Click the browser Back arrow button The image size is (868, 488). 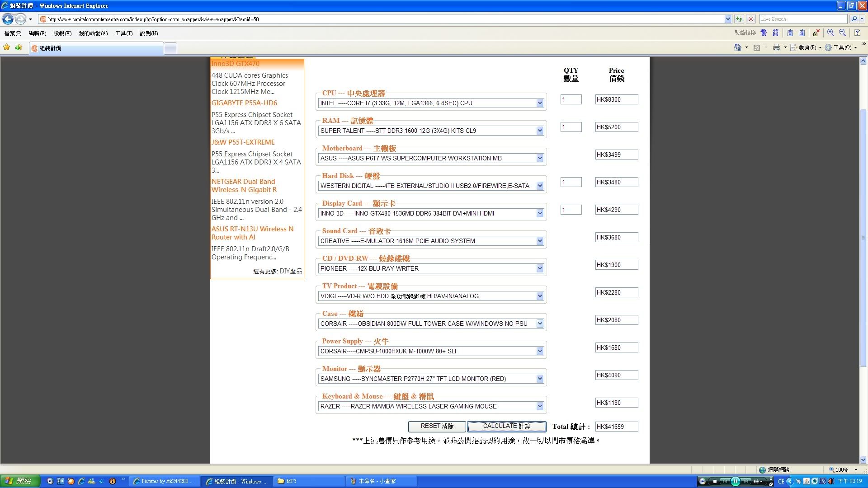(x=8, y=19)
